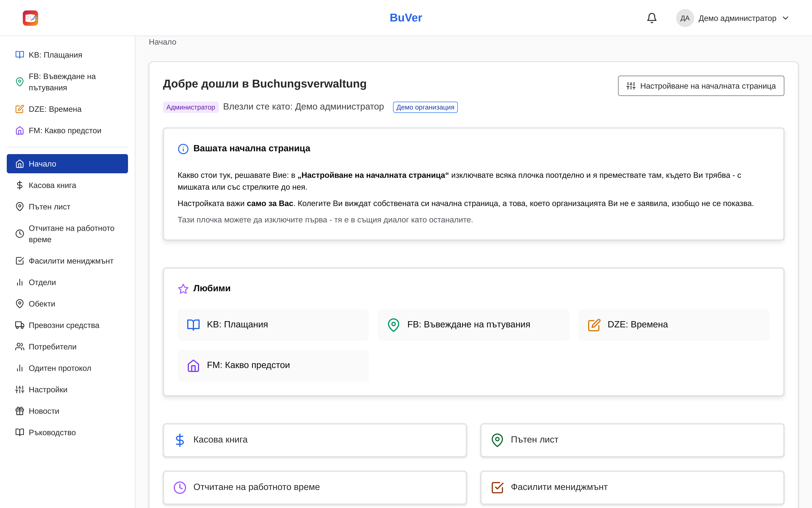This screenshot has width=812, height=508.
Task: Click the checkbox icon for Фасилити мениджмънт in the sidebar
Action: [x=20, y=261]
